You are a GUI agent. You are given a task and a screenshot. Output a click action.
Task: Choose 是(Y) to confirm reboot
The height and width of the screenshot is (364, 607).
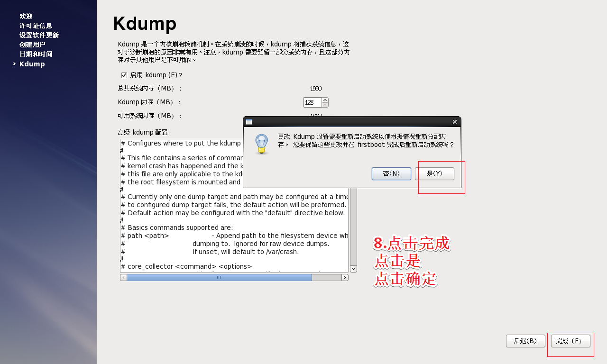tap(434, 173)
